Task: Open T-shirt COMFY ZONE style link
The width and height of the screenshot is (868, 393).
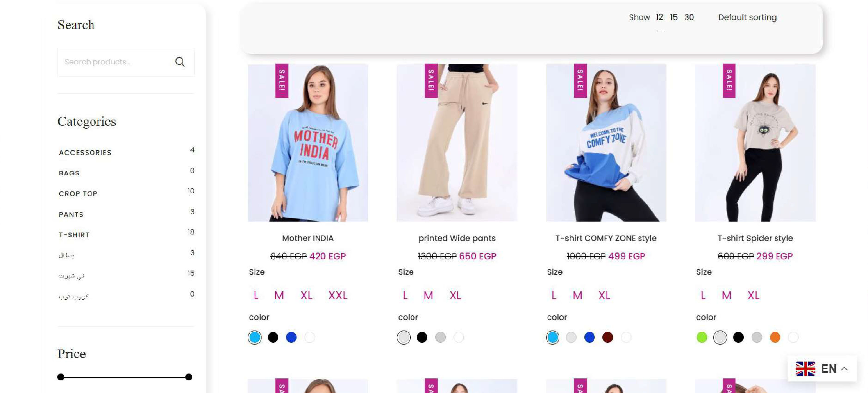Action: click(606, 238)
